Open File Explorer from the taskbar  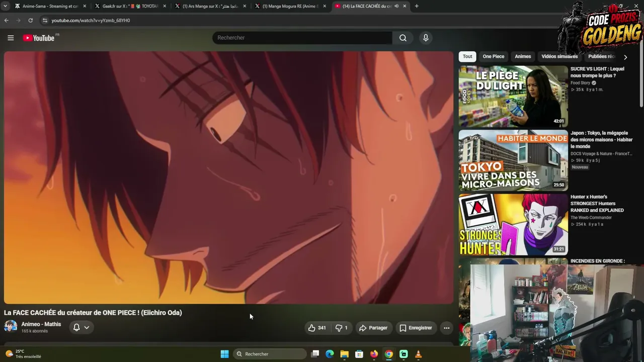click(x=344, y=354)
